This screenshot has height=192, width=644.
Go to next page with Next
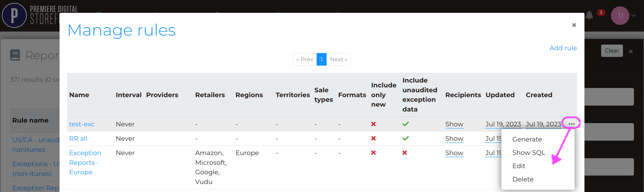339,59
